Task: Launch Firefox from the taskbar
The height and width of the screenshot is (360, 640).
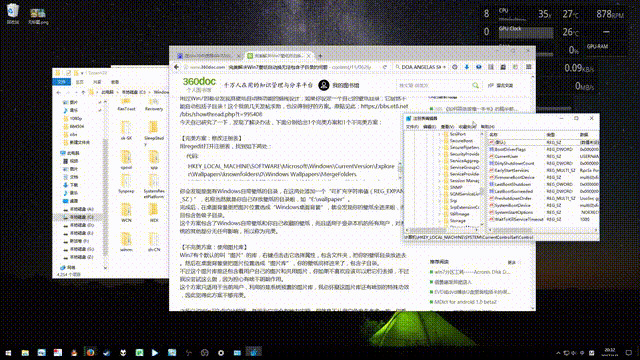Action: point(90,353)
